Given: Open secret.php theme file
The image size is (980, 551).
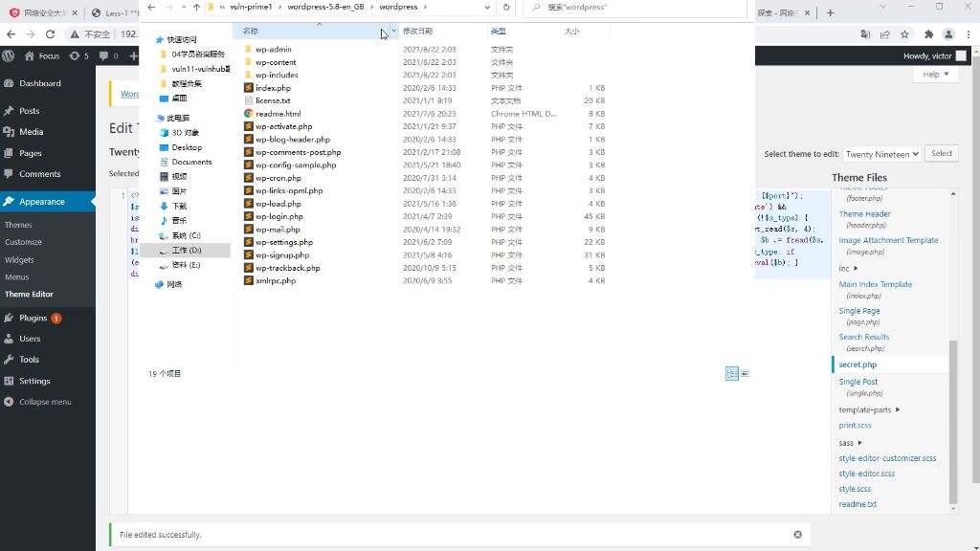Looking at the screenshot, I should (x=857, y=364).
